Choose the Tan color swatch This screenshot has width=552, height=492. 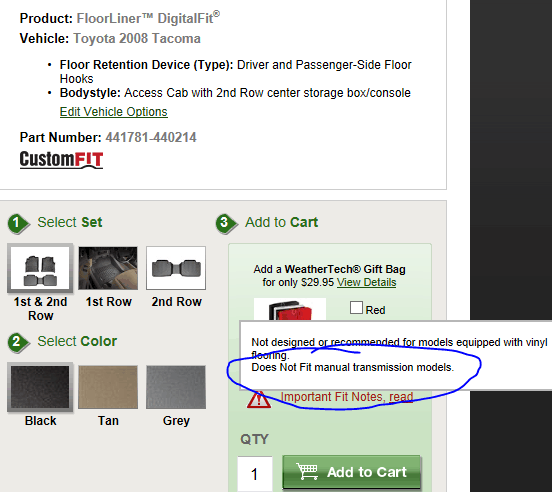[x=108, y=387]
